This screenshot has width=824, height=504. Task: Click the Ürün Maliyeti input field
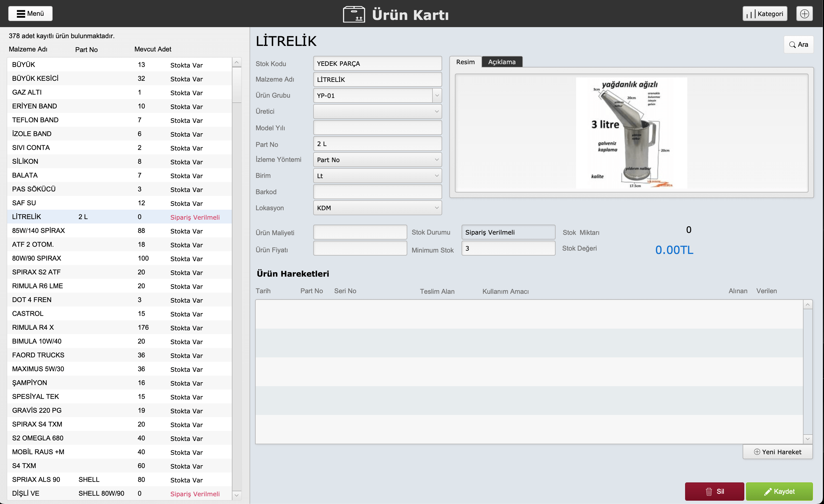point(360,232)
